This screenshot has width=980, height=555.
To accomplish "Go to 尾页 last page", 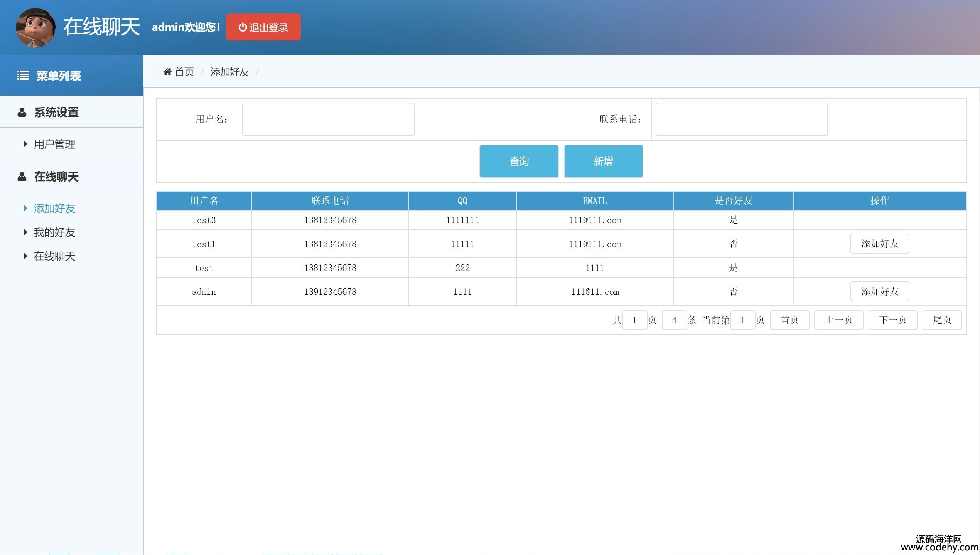I will 941,320.
